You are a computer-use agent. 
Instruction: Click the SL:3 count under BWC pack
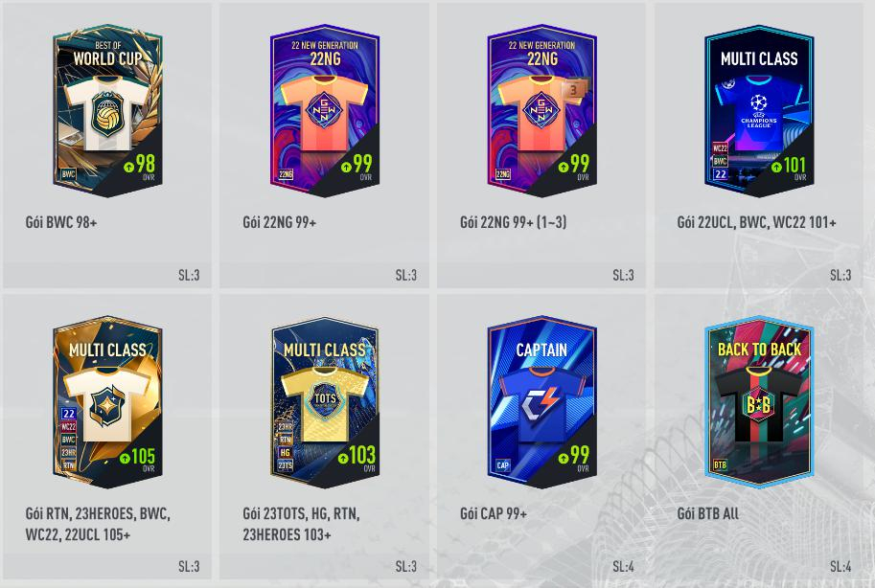point(189,275)
